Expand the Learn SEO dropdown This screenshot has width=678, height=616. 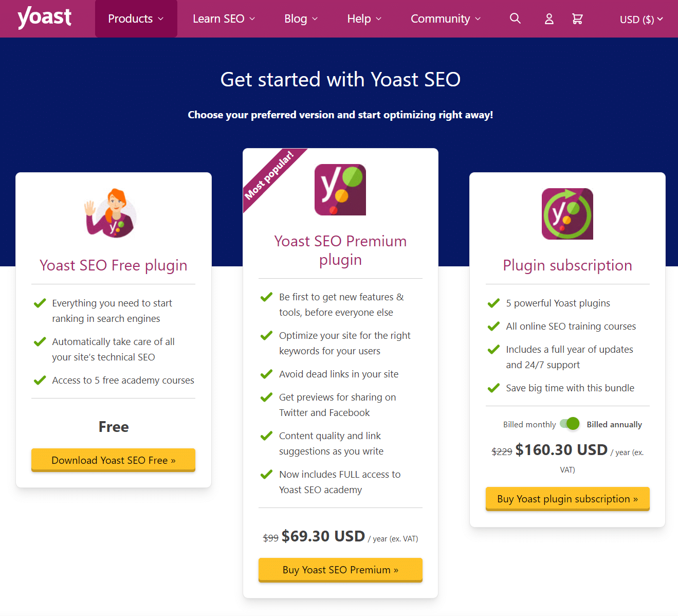click(224, 19)
